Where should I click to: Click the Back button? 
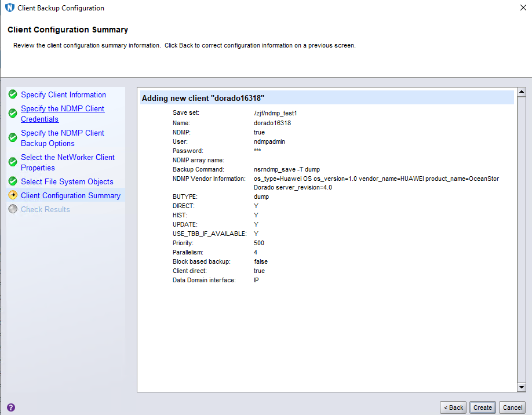coord(453,407)
